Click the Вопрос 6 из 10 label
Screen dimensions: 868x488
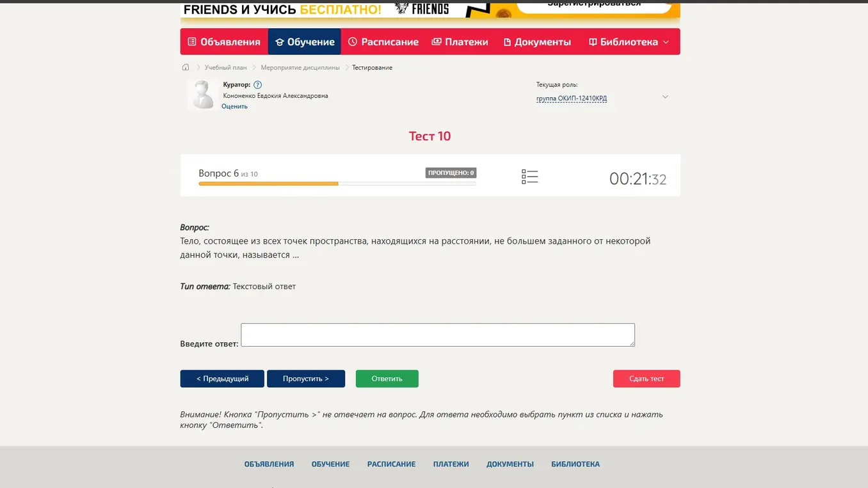pyautogui.click(x=228, y=173)
